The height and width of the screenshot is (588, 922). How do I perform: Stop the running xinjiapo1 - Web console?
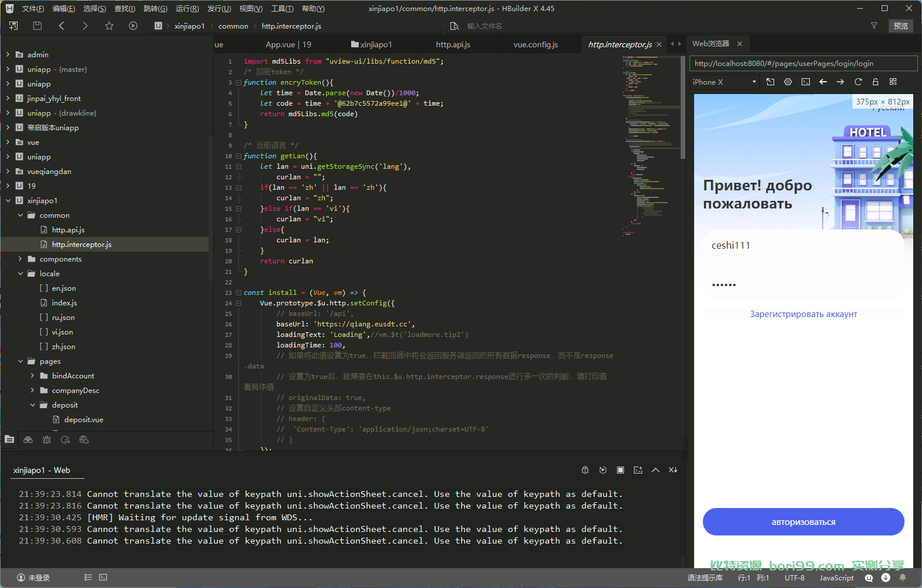pos(621,470)
